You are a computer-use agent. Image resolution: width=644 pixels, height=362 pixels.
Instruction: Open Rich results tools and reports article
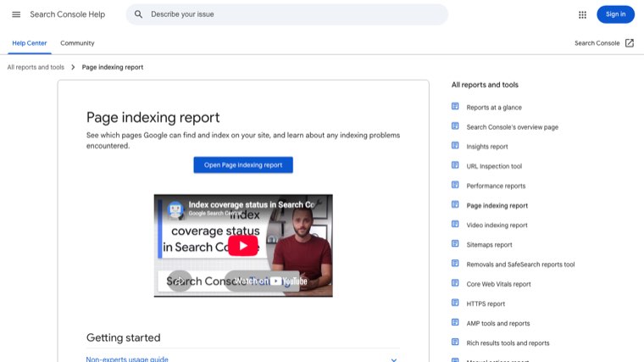508,343
